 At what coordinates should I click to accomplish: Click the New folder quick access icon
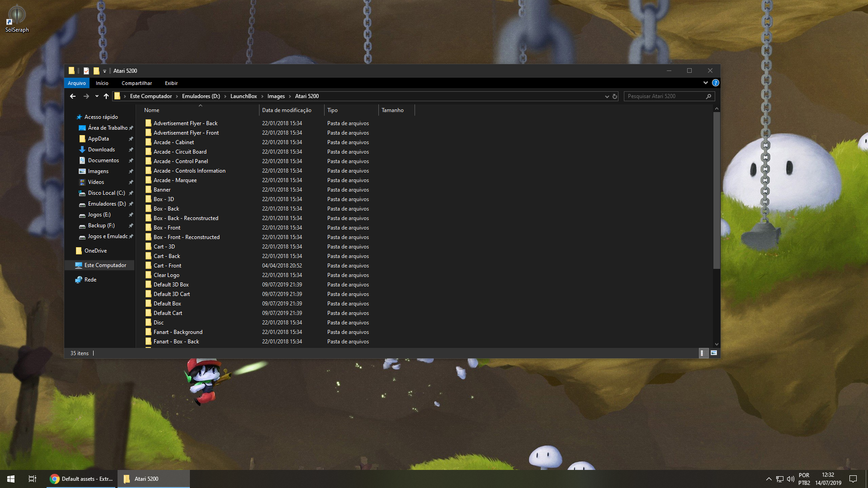click(x=96, y=71)
